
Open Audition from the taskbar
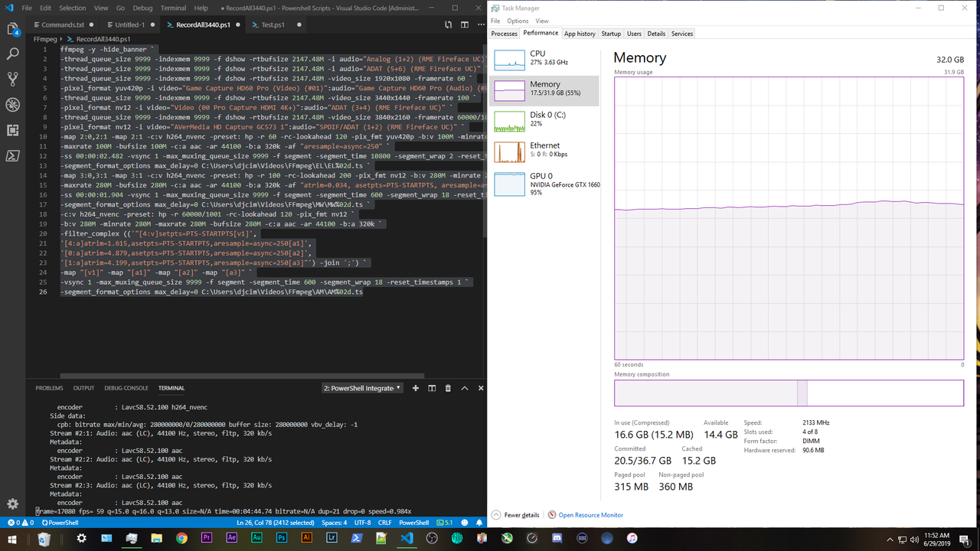tap(256, 539)
